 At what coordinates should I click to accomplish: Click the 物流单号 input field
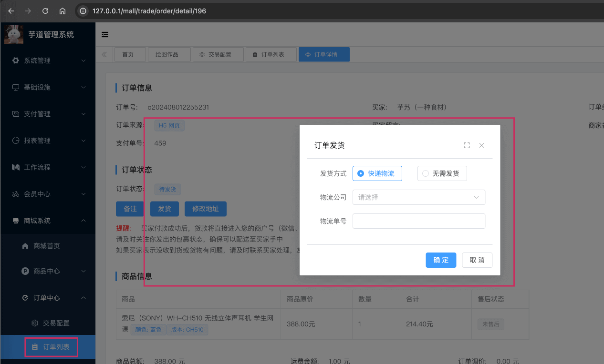418,221
